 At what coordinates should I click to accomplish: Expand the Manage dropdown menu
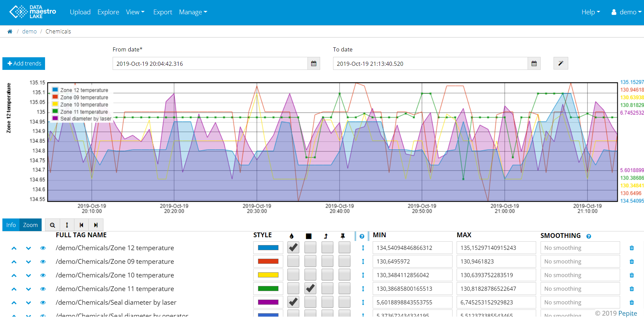point(193,12)
